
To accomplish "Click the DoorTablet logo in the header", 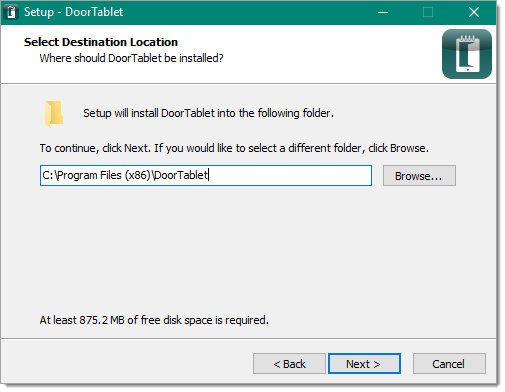I will tap(467, 54).
